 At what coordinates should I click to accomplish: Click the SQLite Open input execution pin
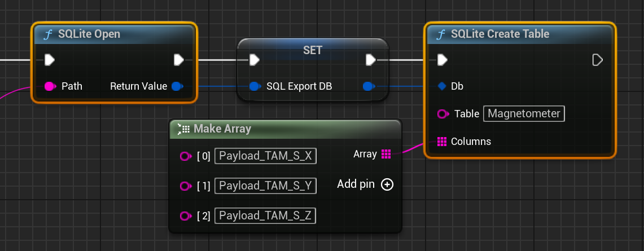49,60
